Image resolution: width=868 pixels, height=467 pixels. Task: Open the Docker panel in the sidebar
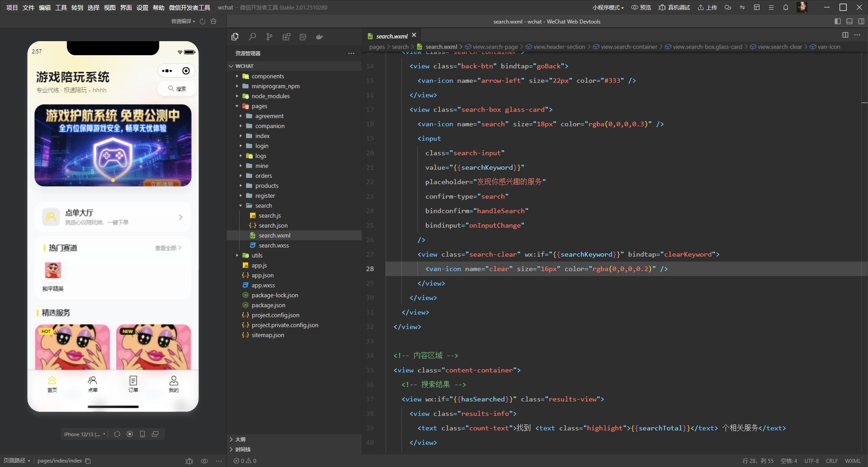pos(320,37)
